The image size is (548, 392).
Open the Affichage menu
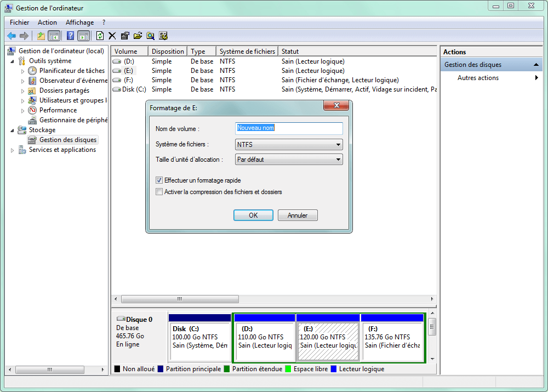click(x=79, y=22)
